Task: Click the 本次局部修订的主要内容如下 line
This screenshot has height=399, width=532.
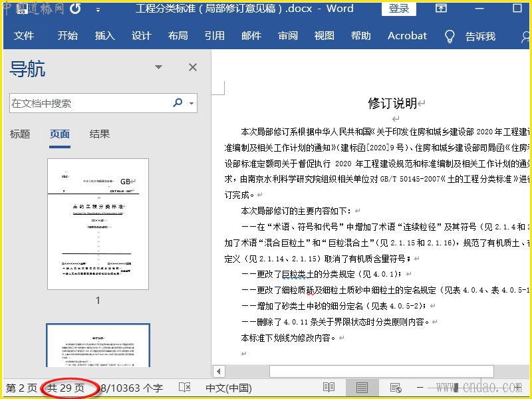Action: tap(296, 211)
